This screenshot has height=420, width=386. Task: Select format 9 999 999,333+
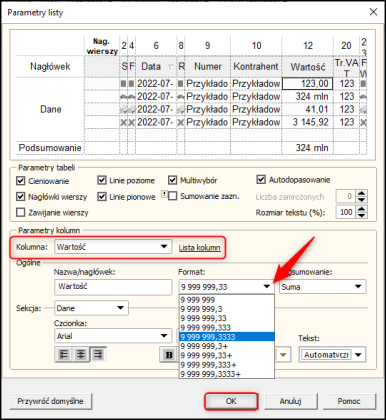click(x=227, y=365)
